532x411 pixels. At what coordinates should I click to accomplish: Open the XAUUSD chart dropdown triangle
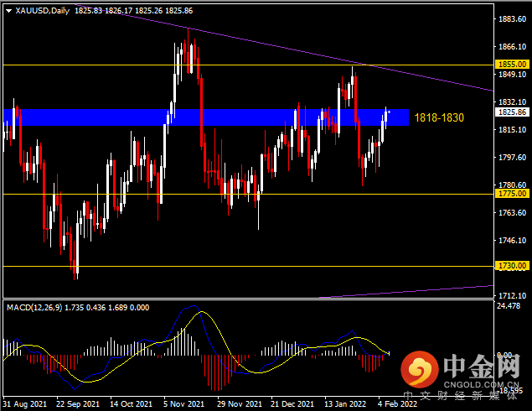click(9, 11)
